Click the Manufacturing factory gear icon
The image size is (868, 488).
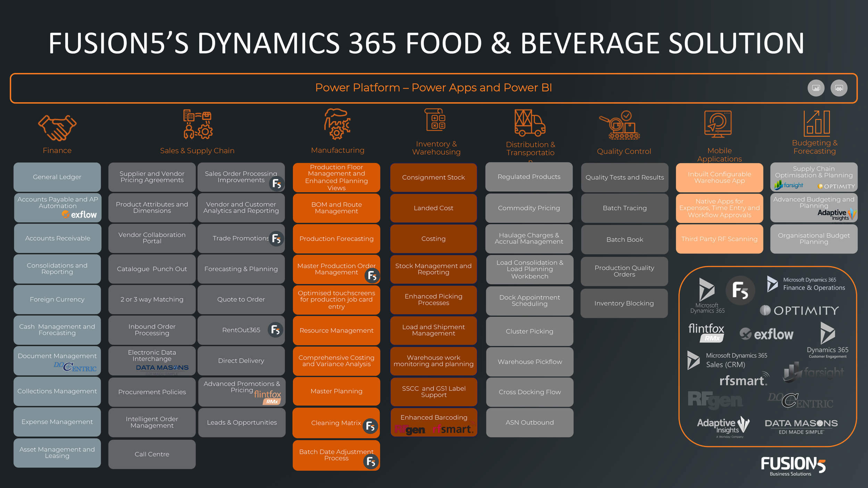tap(336, 124)
